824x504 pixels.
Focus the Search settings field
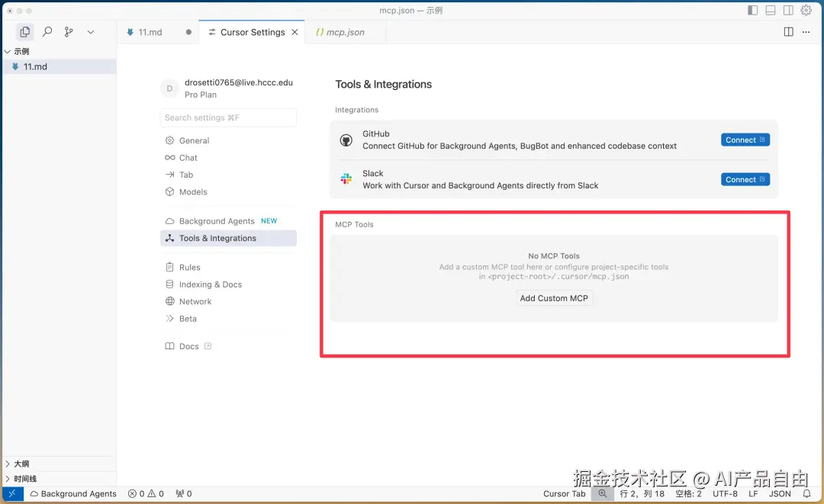[228, 117]
